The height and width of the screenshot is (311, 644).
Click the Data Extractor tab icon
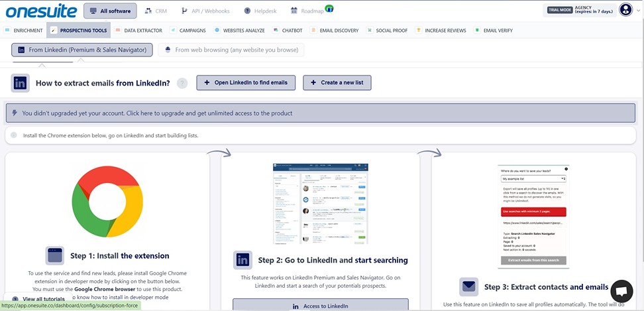118,30
